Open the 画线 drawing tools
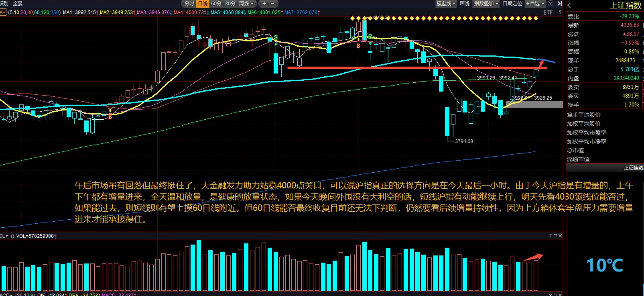The image size is (644, 296). (465, 4)
